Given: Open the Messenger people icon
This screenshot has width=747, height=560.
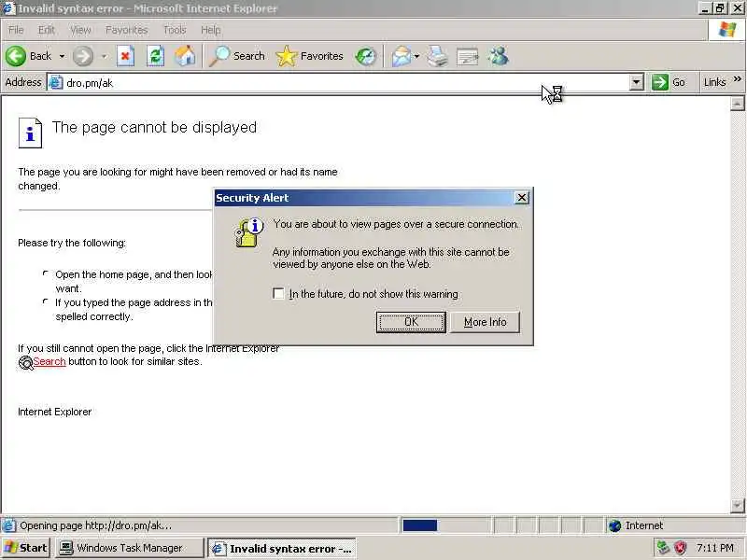Looking at the screenshot, I should tap(499, 56).
